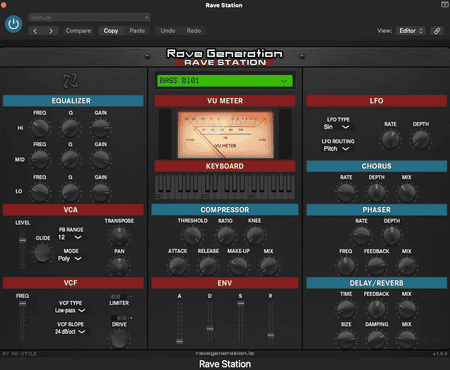Click the Paste button
The height and width of the screenshot is (370, 450).
click(x=137, y=31)
